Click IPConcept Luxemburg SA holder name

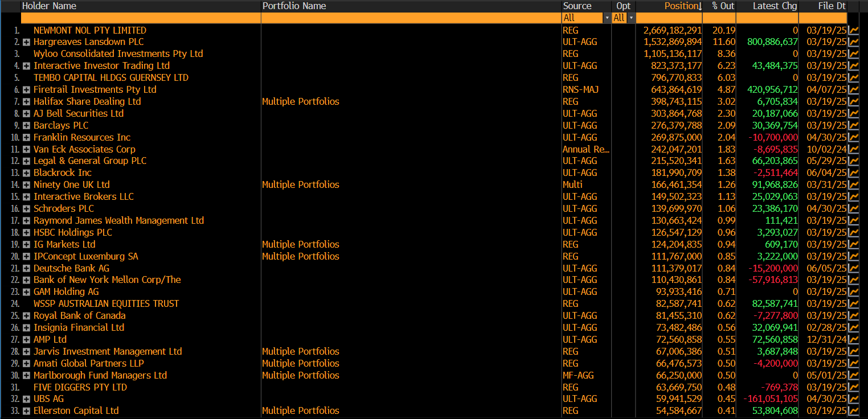[x=86, y=257]
